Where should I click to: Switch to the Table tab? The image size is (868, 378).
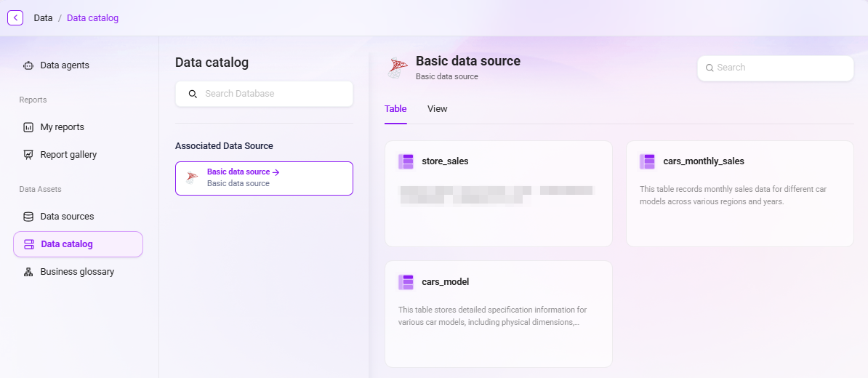coord(395,109)
